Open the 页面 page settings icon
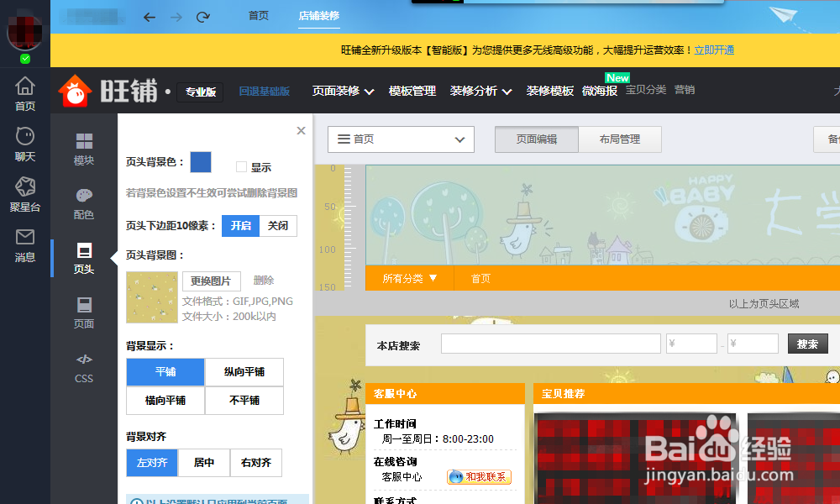Screen dimensions: 840x504 83,312
